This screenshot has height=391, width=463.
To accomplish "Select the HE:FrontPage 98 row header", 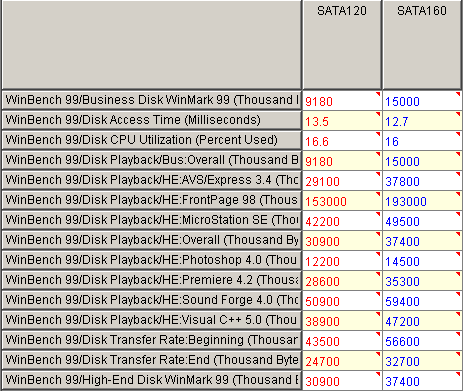I will tap(151, 200).
